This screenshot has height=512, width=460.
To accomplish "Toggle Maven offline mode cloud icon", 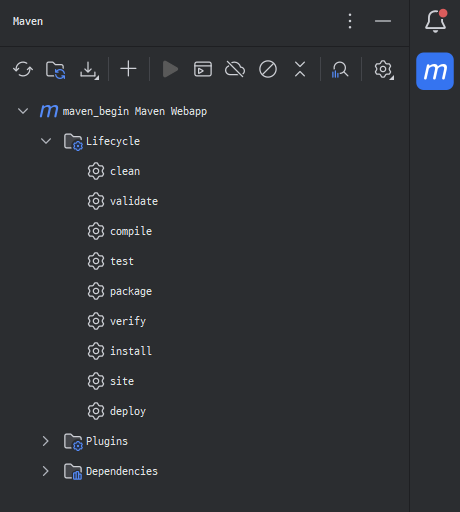I will point(235,69).
